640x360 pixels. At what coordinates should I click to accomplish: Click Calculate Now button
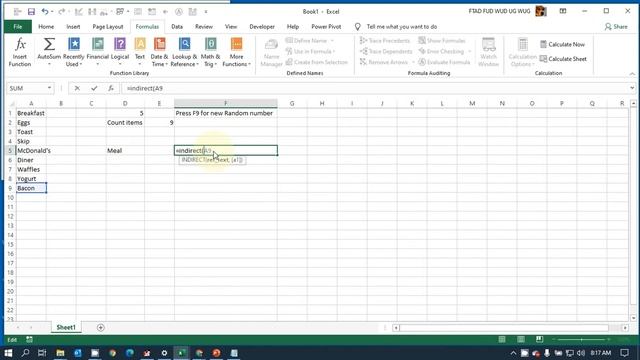[x=562, y=44]
